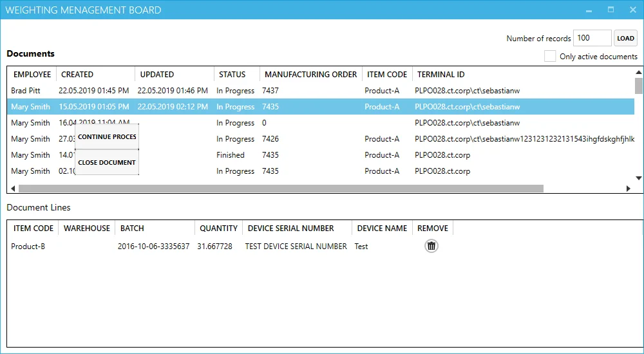Maximize the Weighting Management Board window

(611, 10)
